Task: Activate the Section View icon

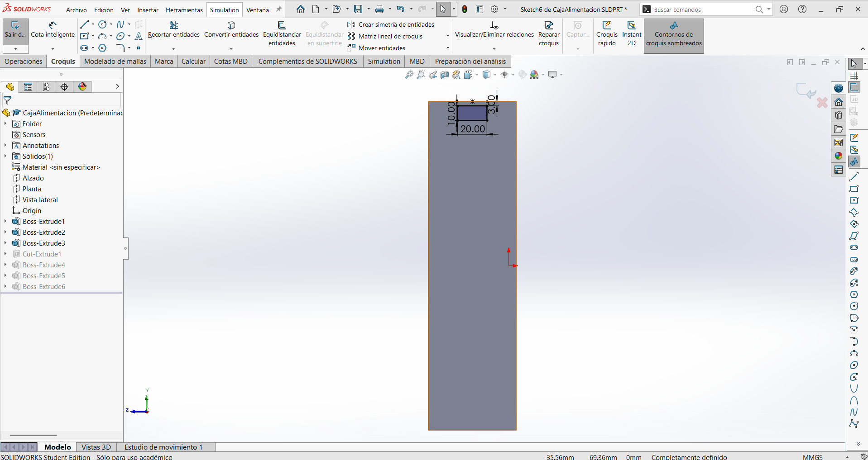Action: point(445,75)
